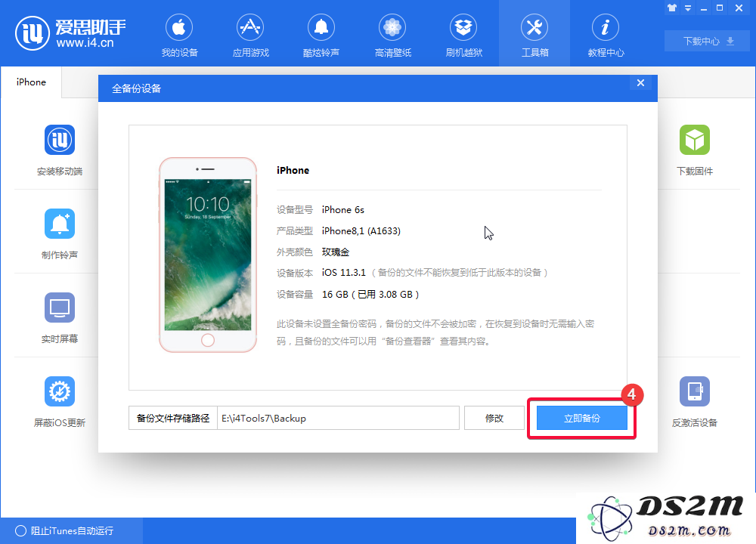Open 我的设备 (My Device) section
This screenshot has height=544, width=756.
click(x=179, y=36)
